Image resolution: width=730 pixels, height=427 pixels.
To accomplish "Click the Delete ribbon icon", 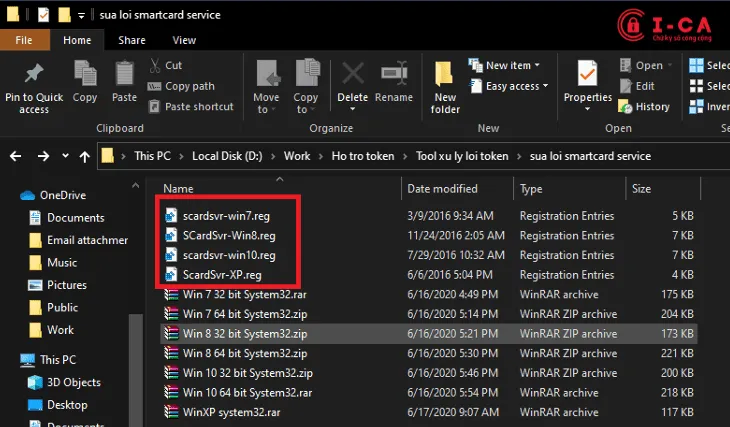I will point(353,74).
